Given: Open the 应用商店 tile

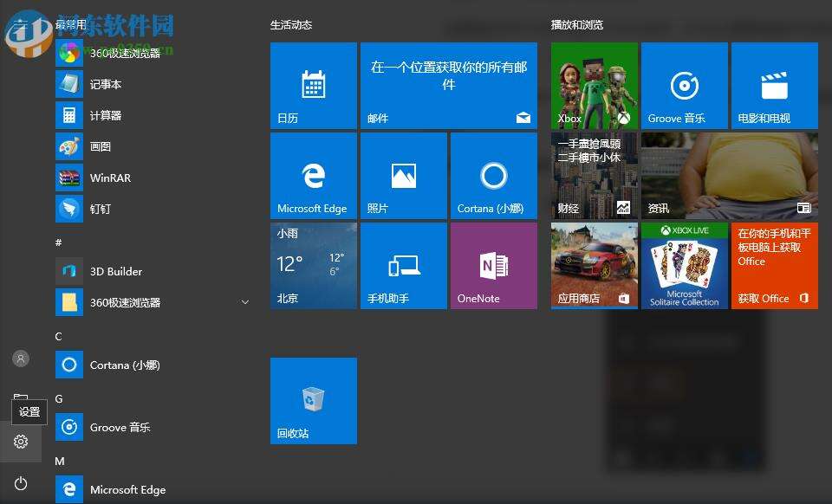Looking at the screenshot, I should coord(594,264).
